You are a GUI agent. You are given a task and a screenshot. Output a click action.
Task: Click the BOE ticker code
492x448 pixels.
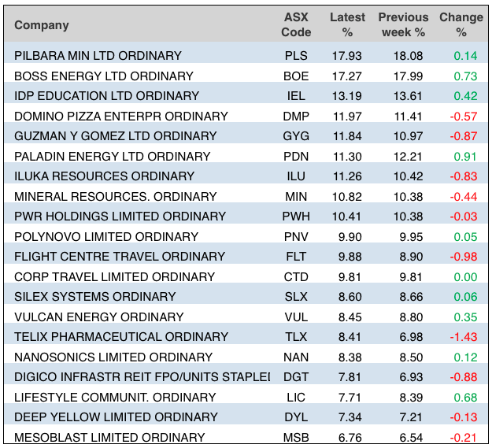(296, 76)
